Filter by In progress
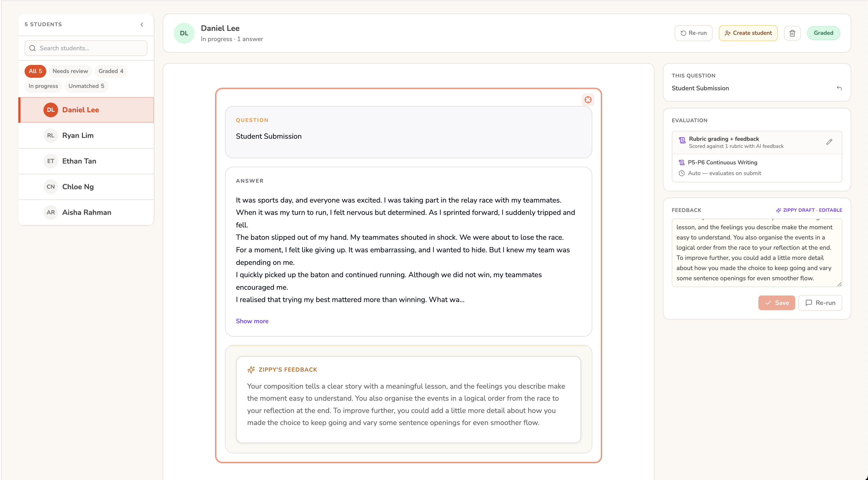868x480 pixels. [x=43, y=86]
